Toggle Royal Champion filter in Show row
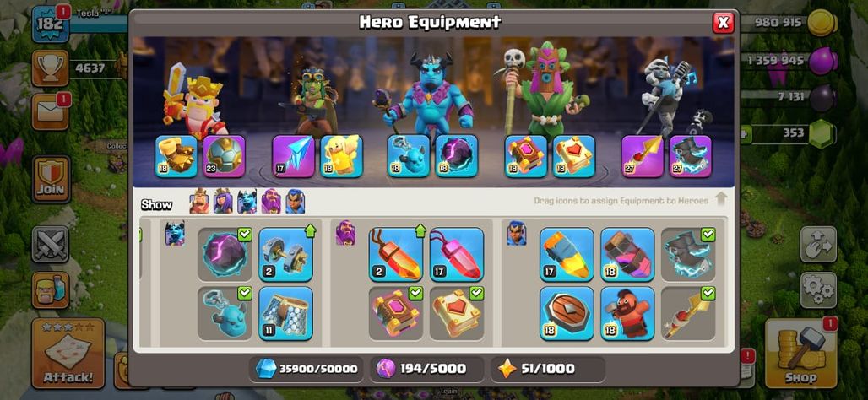The height and width of the screenshot is (400, 868). [x=295, y=202]
